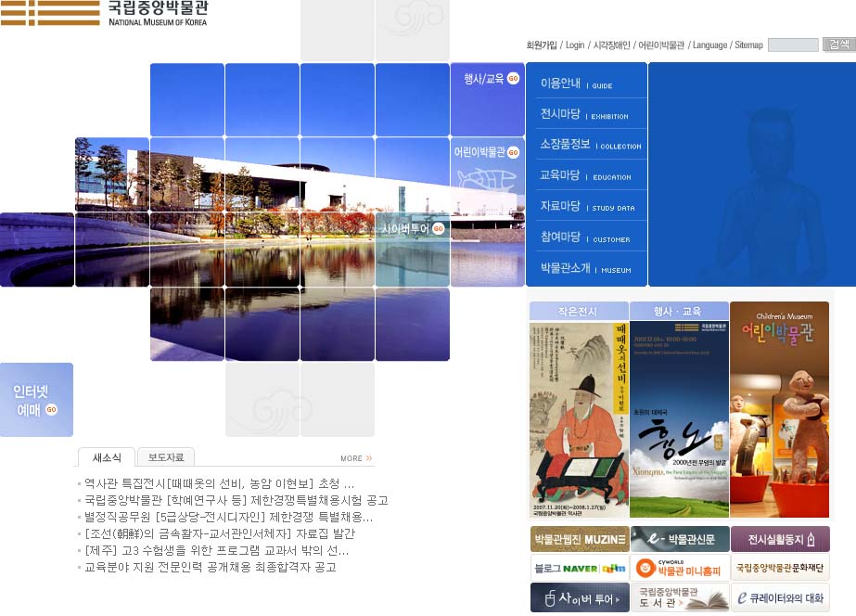The width and height of the screenshot is (856, 616).
Task: Click the Login link
Action: [x=575, y=45]
